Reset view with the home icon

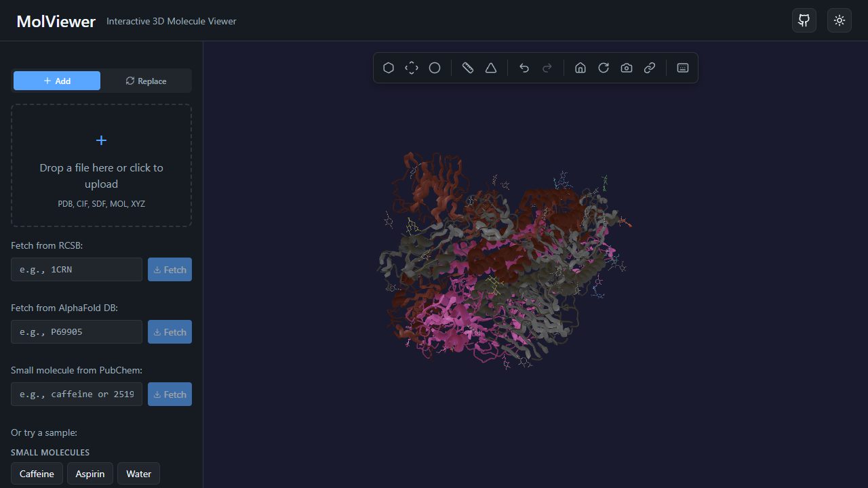point(580,68)
